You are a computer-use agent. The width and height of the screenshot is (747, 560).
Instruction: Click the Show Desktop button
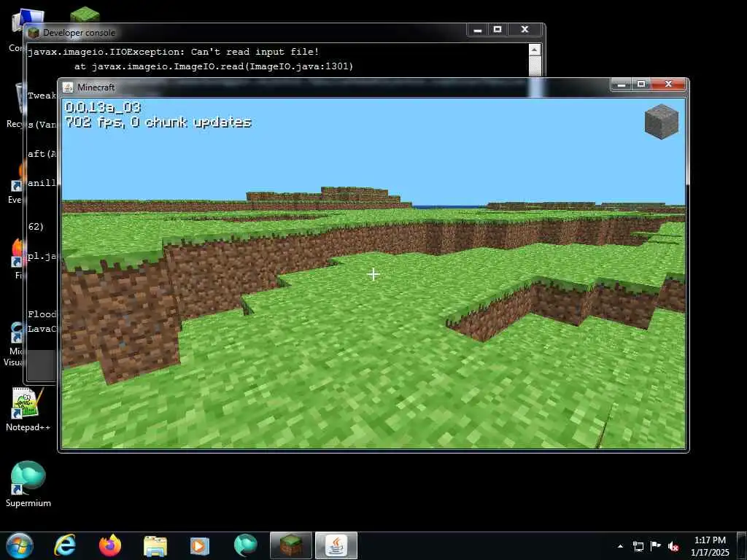[x=741, y=546]
